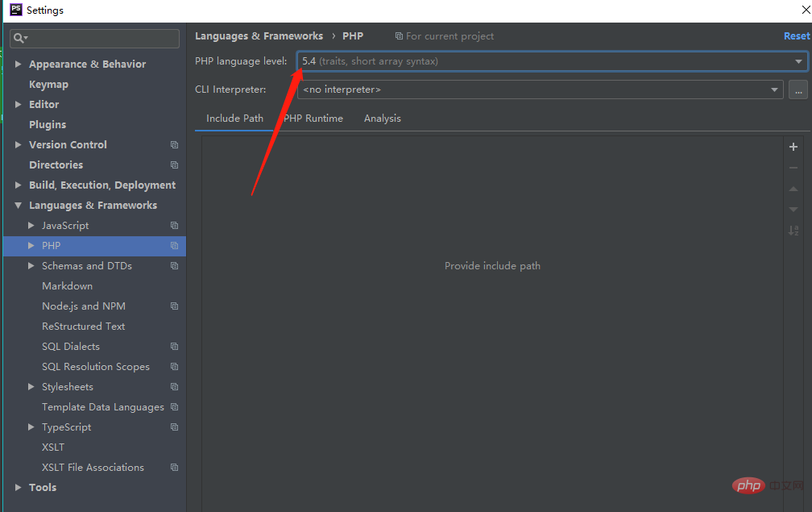Open the CLI Interpreter dropdown
This screenshot has width=812, height=512.
540,89
